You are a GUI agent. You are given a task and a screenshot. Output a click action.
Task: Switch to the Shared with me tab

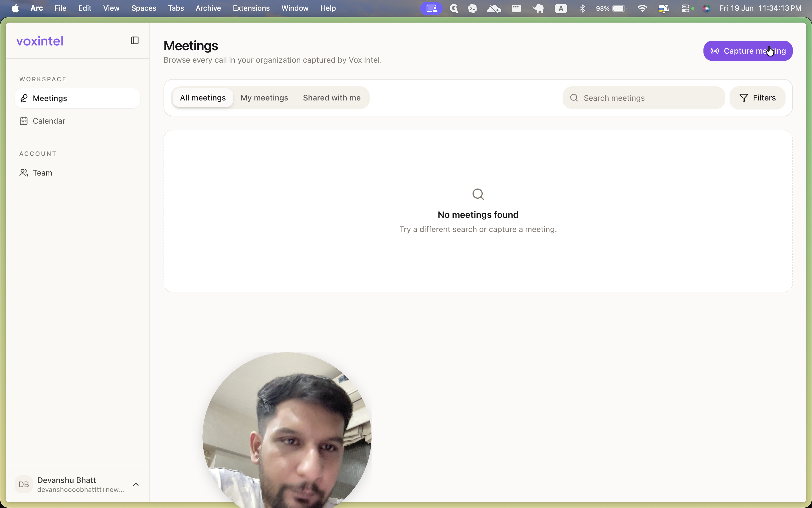(332, 98)
